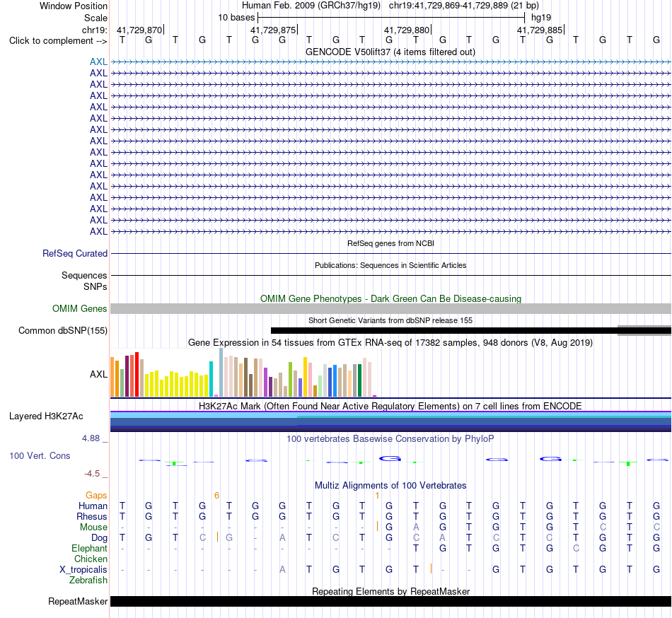Click the 'SNPs' track label
Image resolution: width=672 pixels, height=618 pixels.
pos(95,286)
